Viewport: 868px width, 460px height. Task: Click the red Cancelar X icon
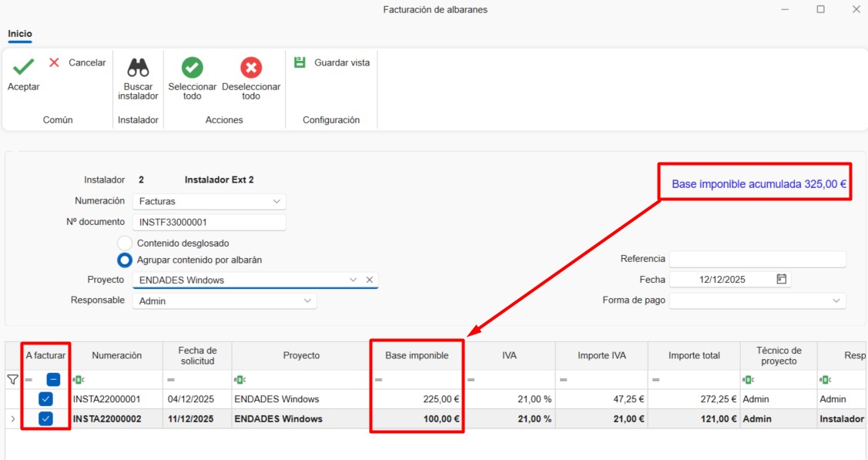click(55, 62)
